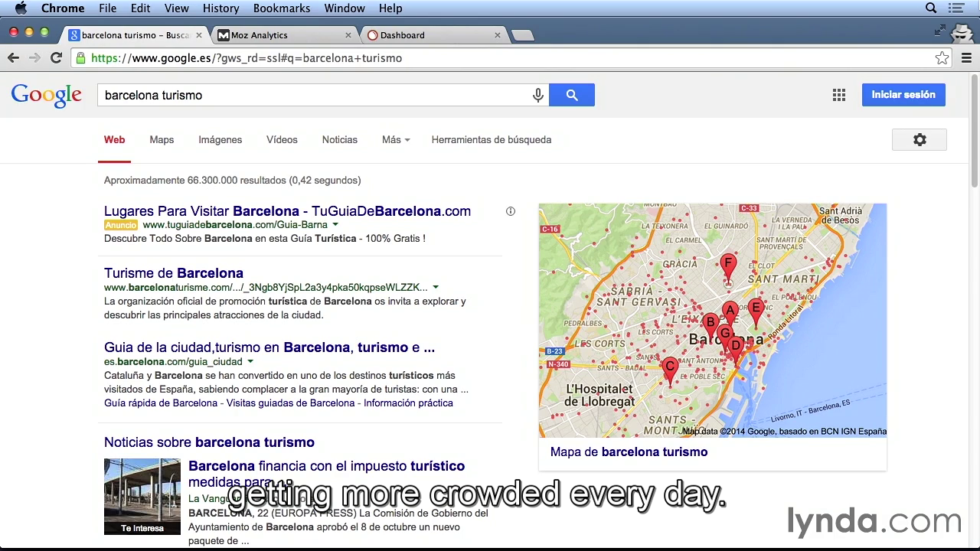Open Visitas guiadas de Barcelona sitelink
Screen dimensions: 980x551
291,403
